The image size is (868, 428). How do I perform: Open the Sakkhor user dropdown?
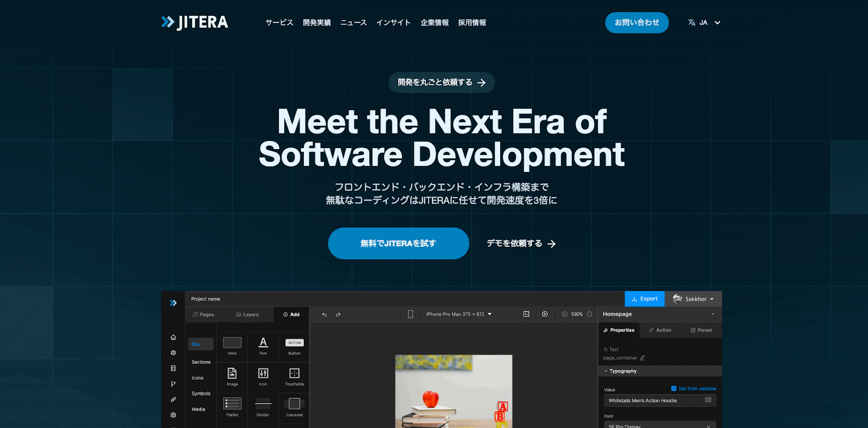tap(693, 299)
